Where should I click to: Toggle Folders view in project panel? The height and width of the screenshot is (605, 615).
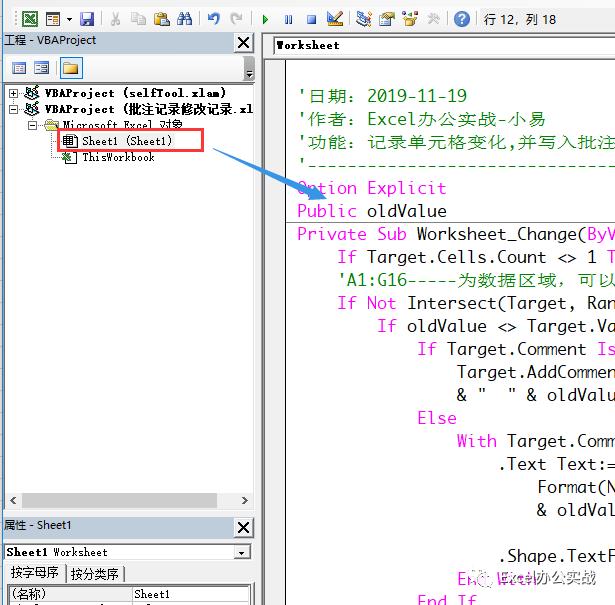tap(70, 68)
